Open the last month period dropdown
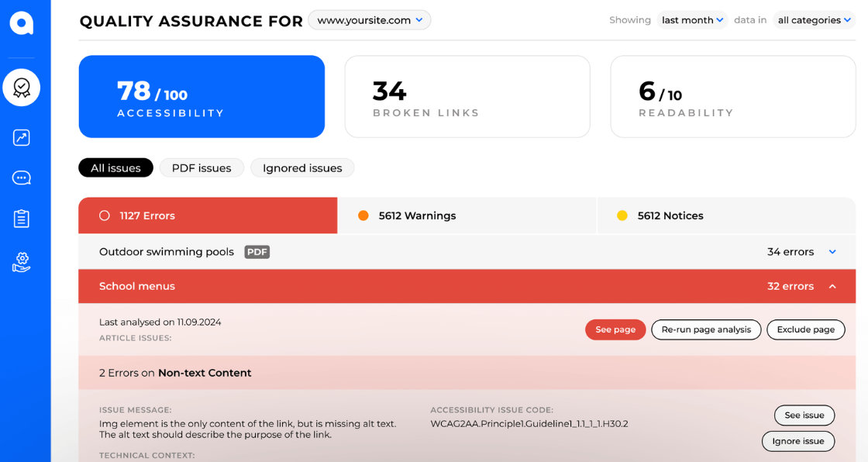868x462 pixels. click(692, 20)
